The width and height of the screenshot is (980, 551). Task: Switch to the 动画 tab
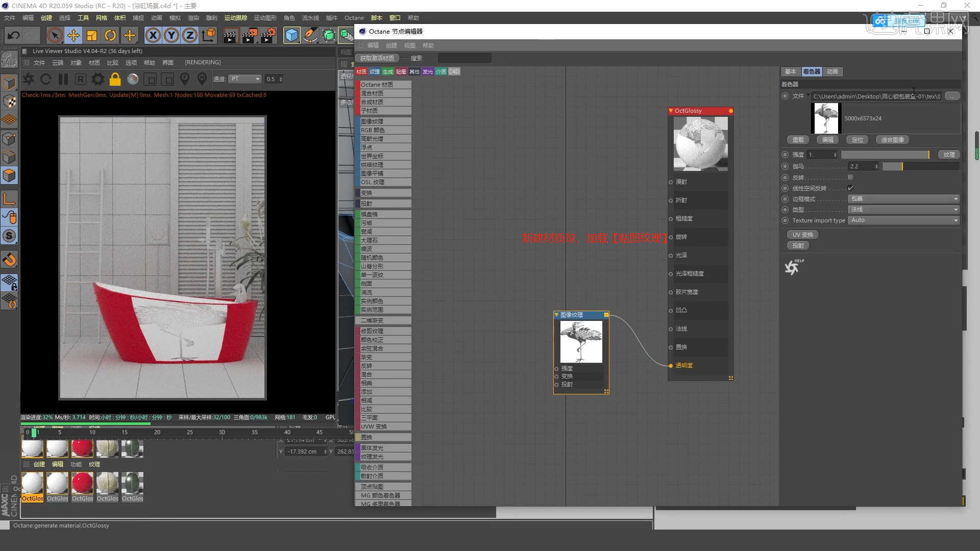coord(832,71)
